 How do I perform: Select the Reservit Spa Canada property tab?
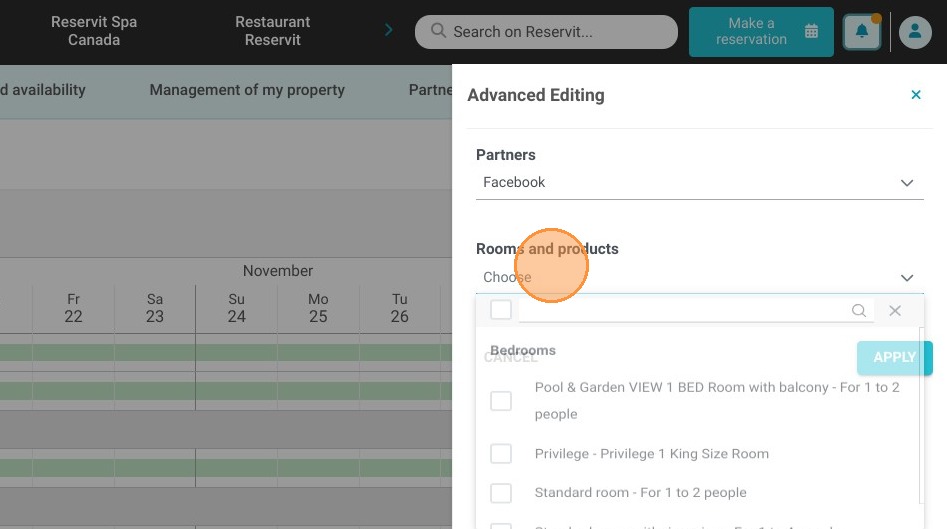click(94, 31)
